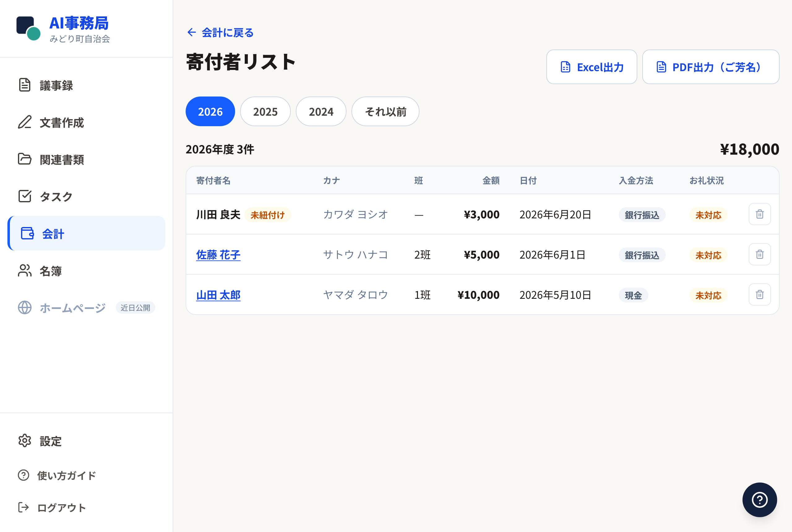
Task: Click the back arrow icon beside 会計に戻る
Action: 192,32
